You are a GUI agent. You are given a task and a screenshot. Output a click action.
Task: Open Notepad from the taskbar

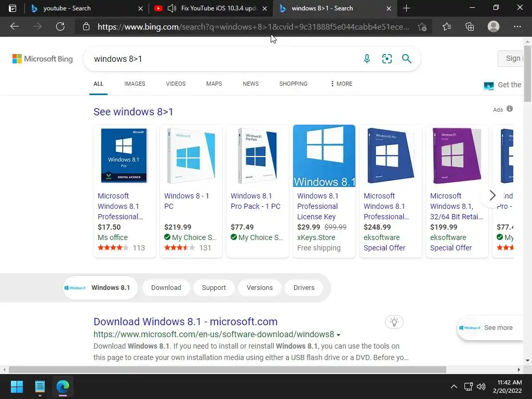click(39, 387)
